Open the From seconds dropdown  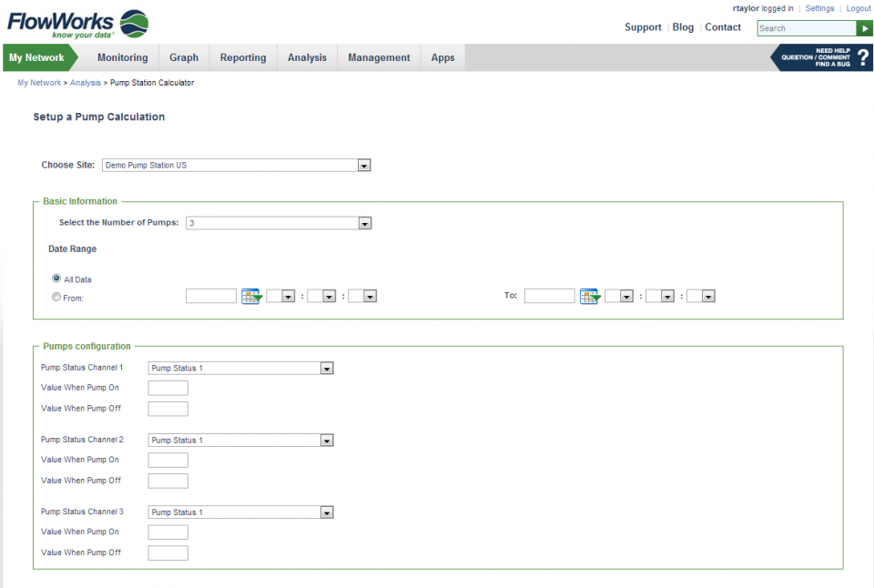363,296
